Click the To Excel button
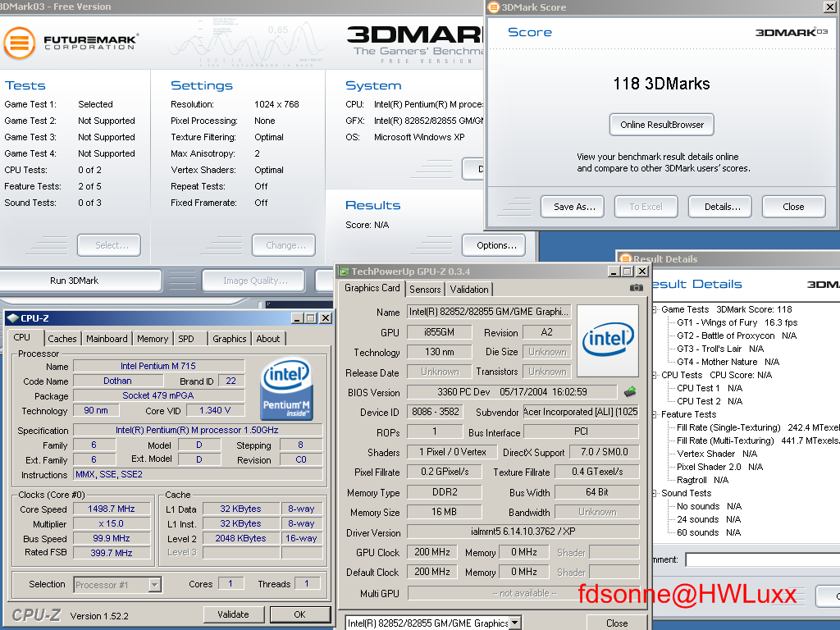 coord(646,207)
